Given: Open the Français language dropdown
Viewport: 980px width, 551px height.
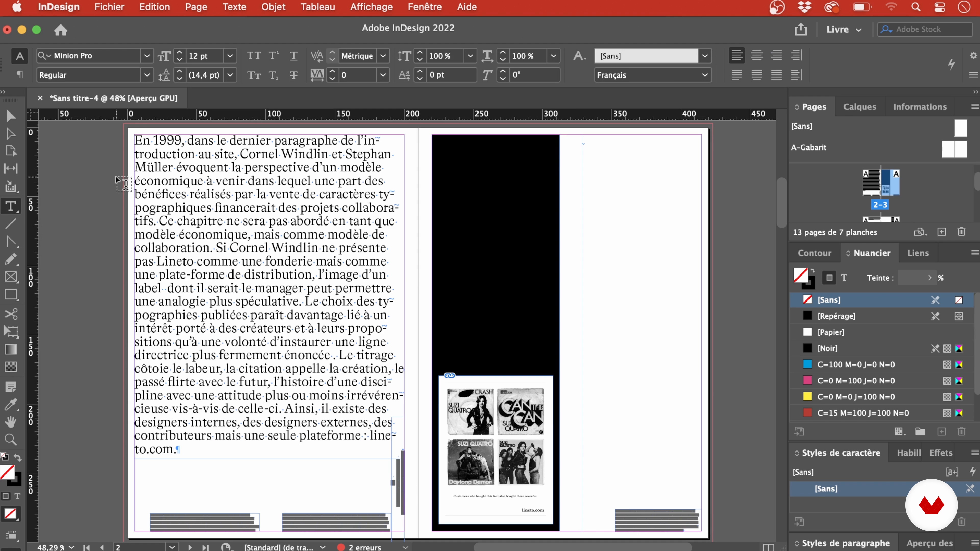Looking at the screenshot, I should pos(705,75).
